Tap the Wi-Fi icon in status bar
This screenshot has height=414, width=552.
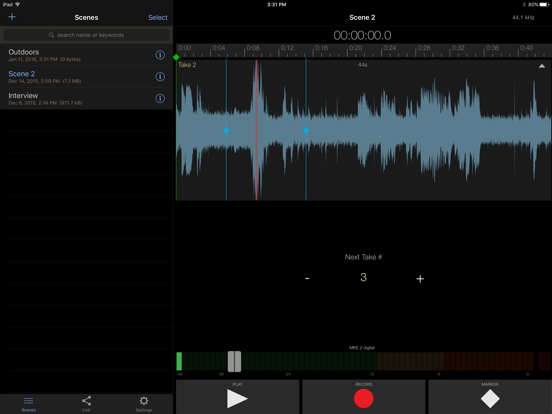pyautogui.click(x=18, y=5)
